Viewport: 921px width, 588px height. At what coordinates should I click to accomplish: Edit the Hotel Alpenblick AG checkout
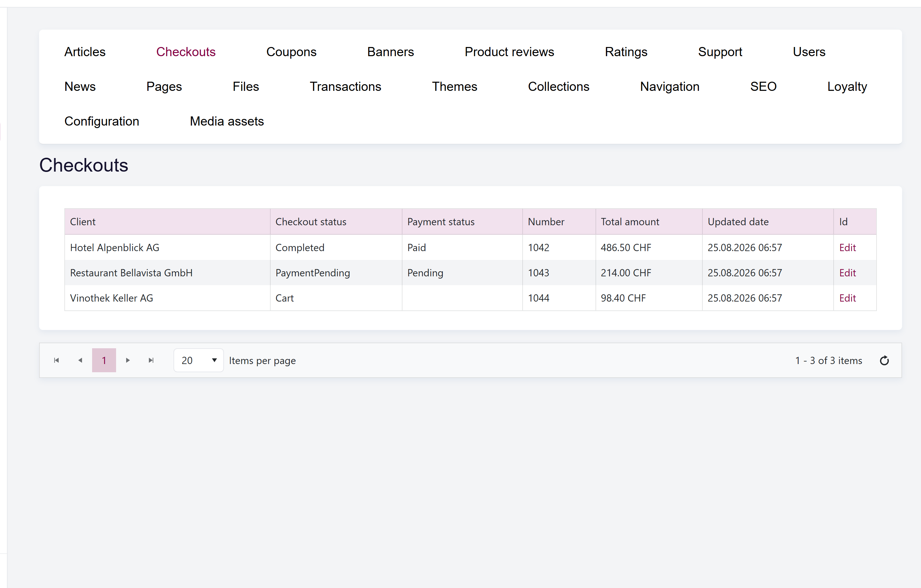pyautogui.click(x=847, y=248)
